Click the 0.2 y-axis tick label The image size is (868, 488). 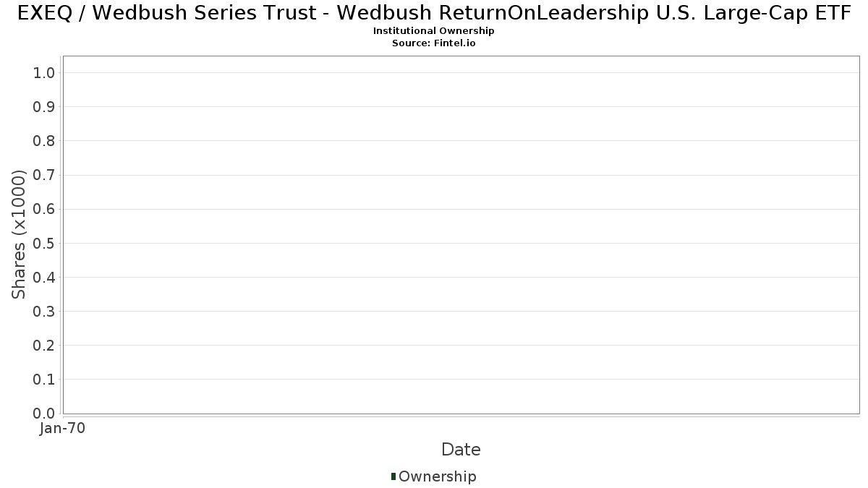(44, 346)
